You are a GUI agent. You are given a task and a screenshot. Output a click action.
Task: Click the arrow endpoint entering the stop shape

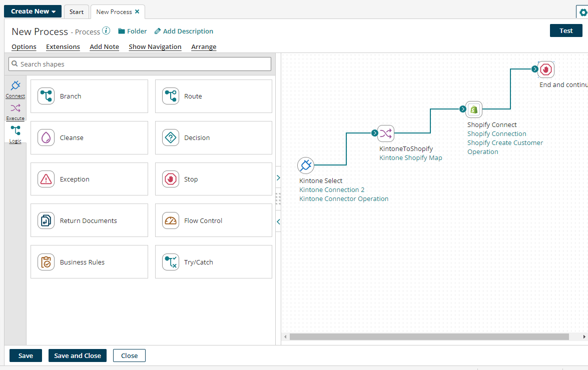click(535, 69)
